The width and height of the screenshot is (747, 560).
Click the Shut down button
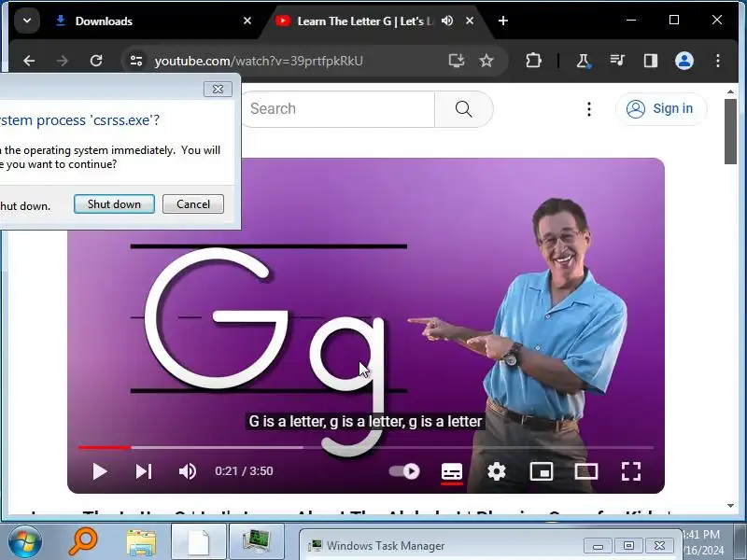[114, 203]
